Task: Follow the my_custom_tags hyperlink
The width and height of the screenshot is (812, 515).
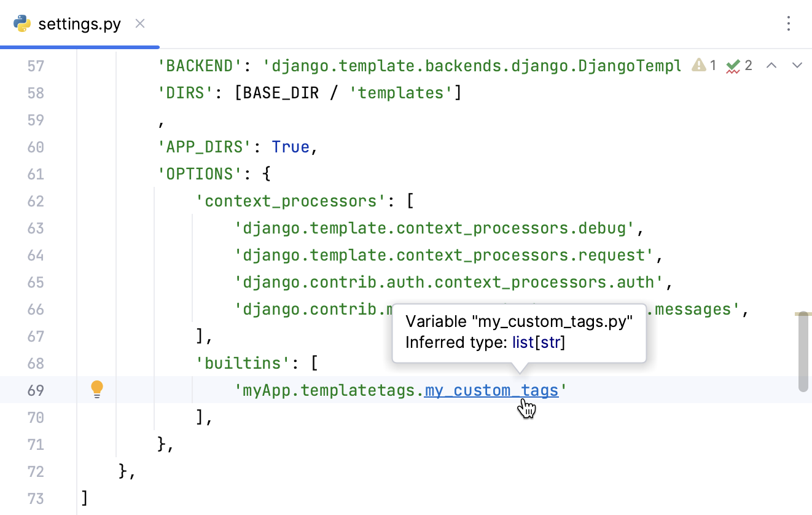Action: coord(491,390)
